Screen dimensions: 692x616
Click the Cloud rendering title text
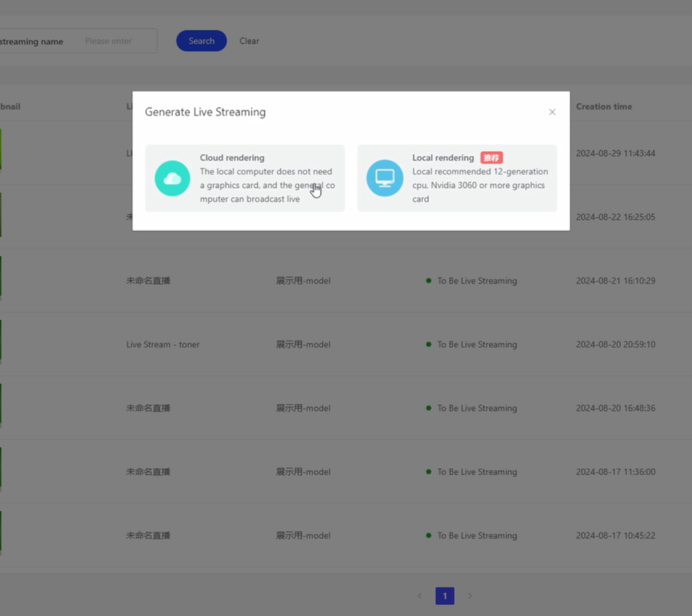[232, 157]
